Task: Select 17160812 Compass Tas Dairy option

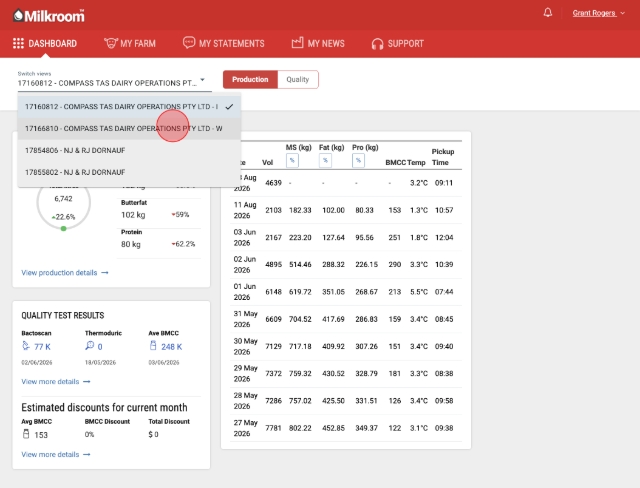Action: tap(129, 106)
